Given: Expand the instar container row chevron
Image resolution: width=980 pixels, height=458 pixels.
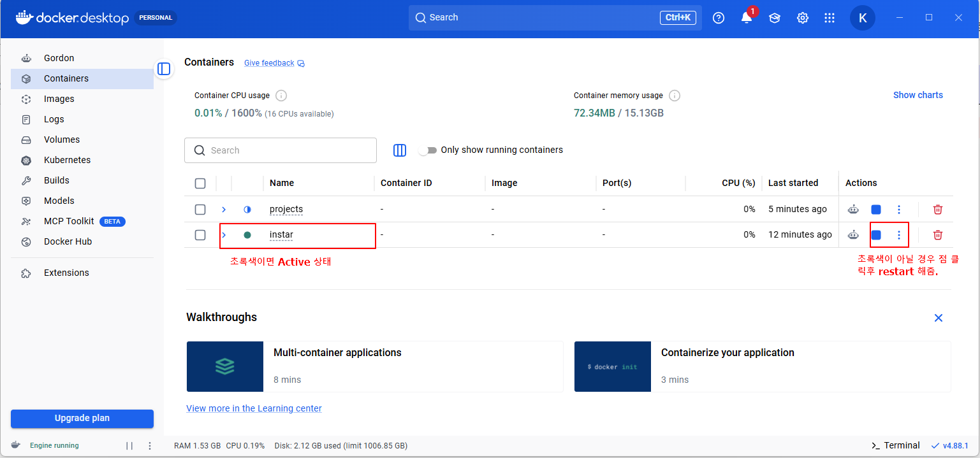Looking at the screenshot, I should 224,235.
